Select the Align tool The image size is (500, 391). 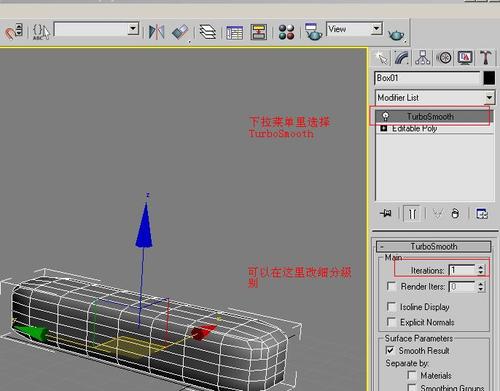tap(180, 32)
